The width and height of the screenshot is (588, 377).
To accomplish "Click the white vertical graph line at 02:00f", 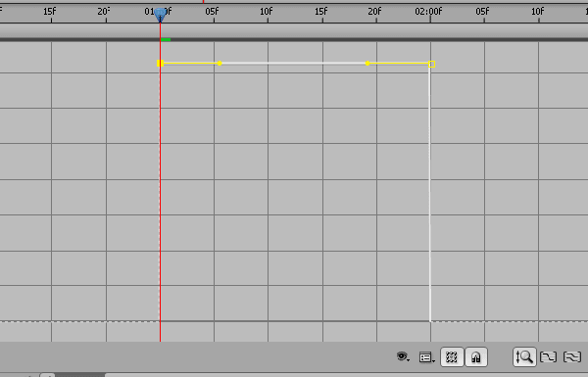I will 430,194.
